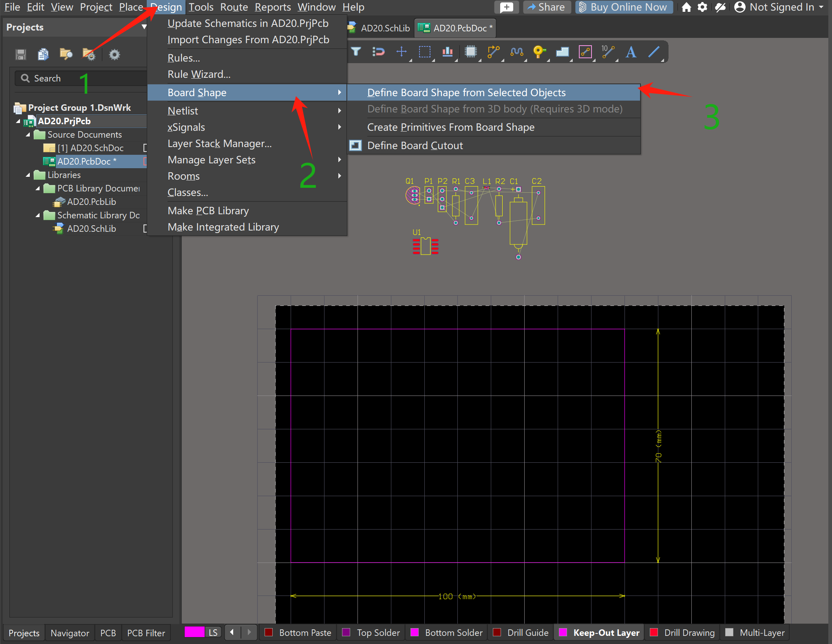Collapse the Libraries folder tree node
Screen dimensions: 832x644
[28, 175]
